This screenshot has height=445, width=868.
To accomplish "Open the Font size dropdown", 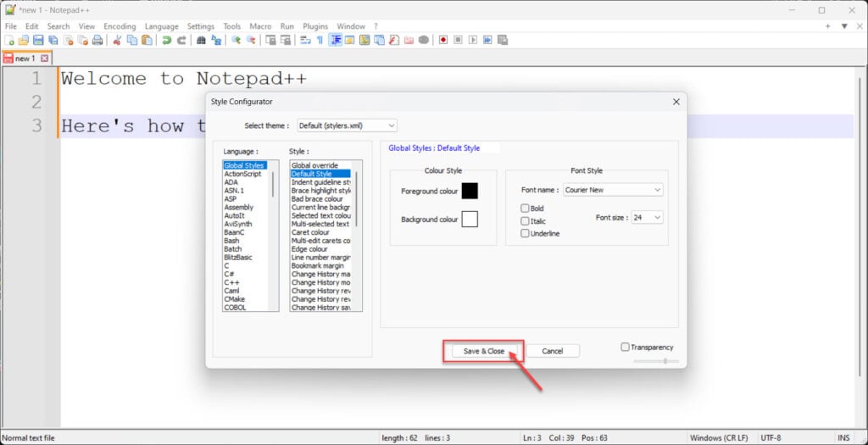I will pyautogui.click(x=647, y=218).
